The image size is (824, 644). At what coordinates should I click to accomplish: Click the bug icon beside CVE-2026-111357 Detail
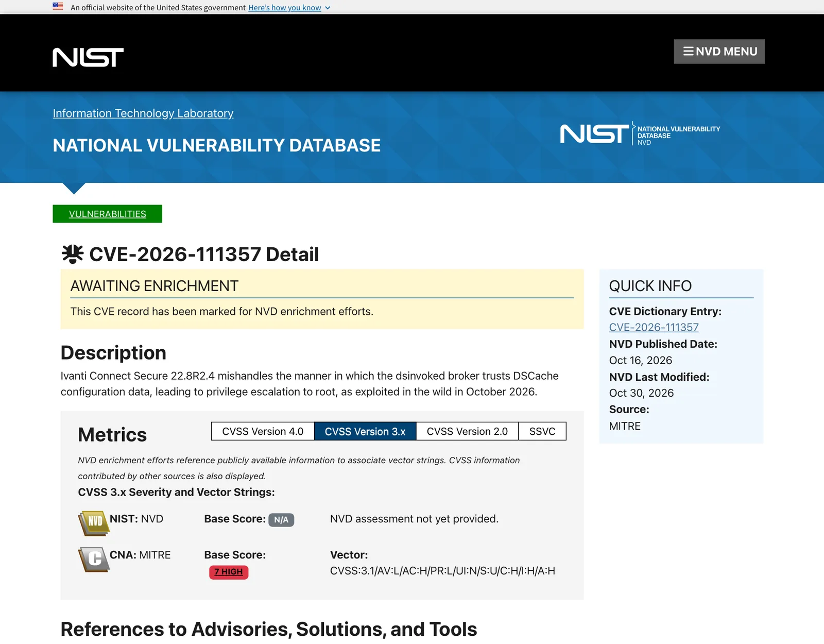(73, 253)
